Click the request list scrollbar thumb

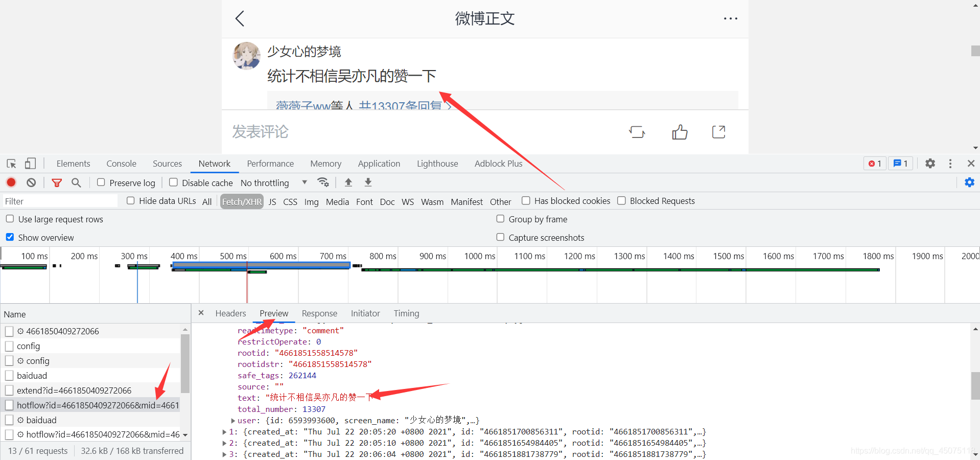185,363
